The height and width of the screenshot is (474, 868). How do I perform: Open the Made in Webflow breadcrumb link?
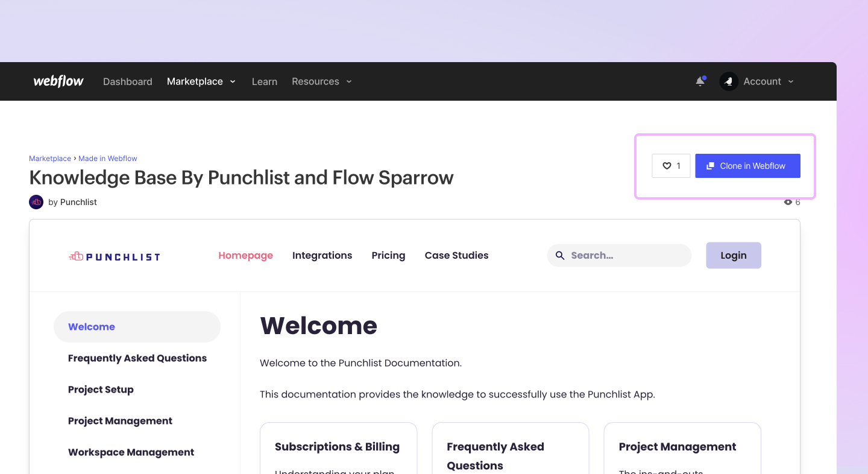[108, 158]
